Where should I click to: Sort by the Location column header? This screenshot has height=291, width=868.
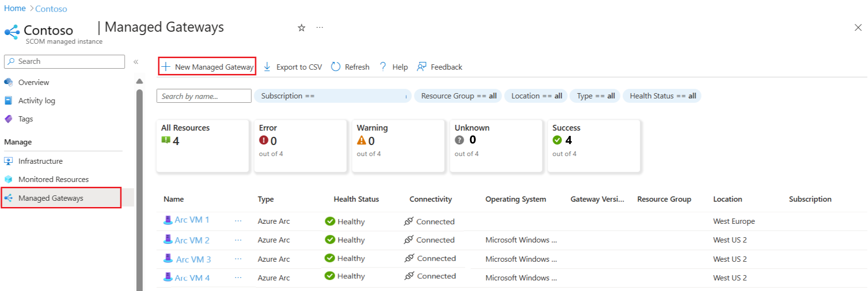(x=727, y=199)
